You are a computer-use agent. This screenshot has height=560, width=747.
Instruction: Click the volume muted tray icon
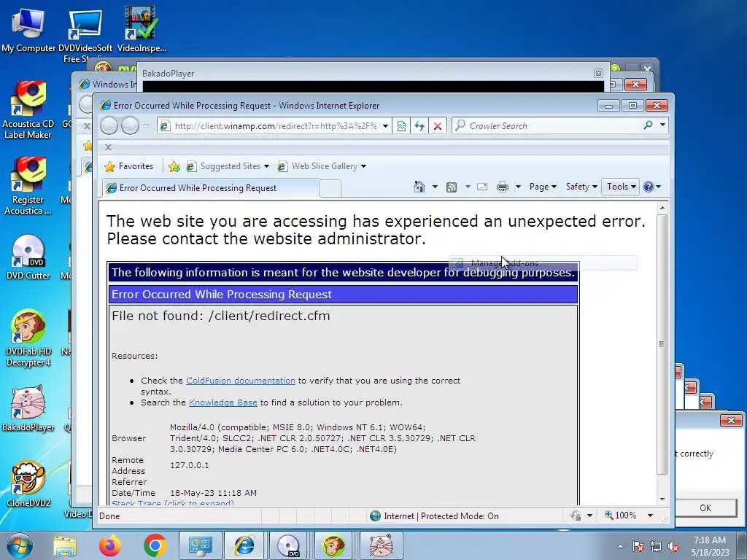pyautogui.click(x=673, y=547)
